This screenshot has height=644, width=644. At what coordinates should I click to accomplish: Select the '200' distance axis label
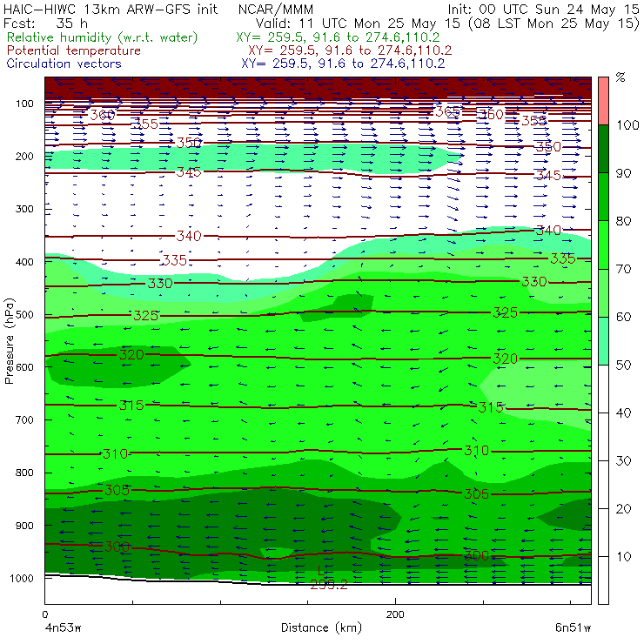pos(395,614)
